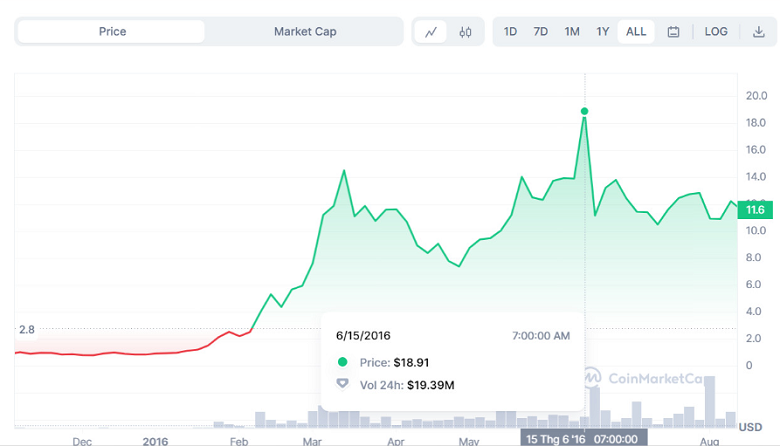Choose the 7D time range
Image resolution: width=780 pixels, height=446 pixels.
[541, 32]
